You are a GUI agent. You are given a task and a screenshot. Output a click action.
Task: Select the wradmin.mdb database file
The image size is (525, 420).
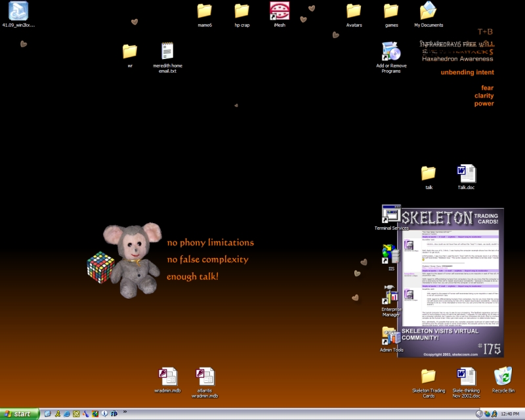click(167, 377)
